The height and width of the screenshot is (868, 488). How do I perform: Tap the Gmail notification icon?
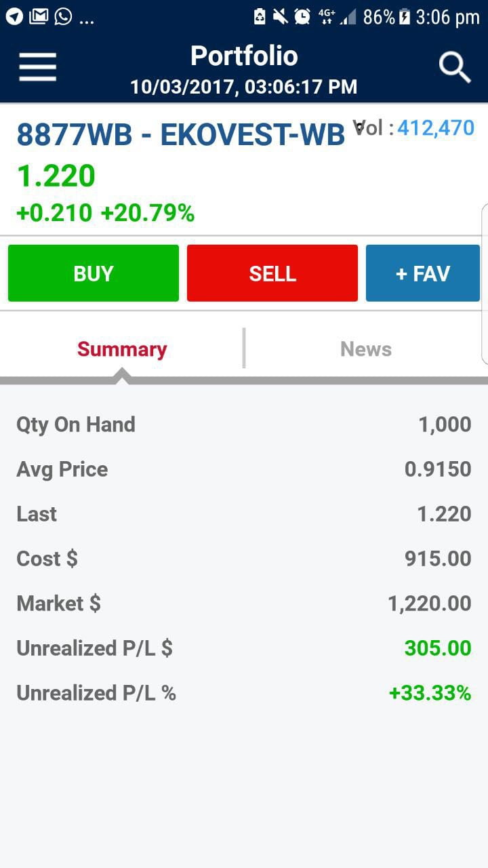39,16
